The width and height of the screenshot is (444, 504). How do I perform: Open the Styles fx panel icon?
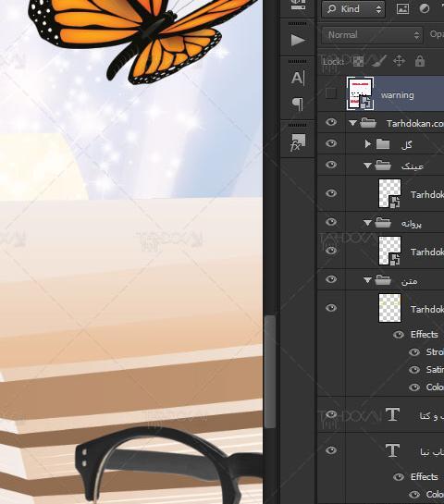click(x=298, y=142)
